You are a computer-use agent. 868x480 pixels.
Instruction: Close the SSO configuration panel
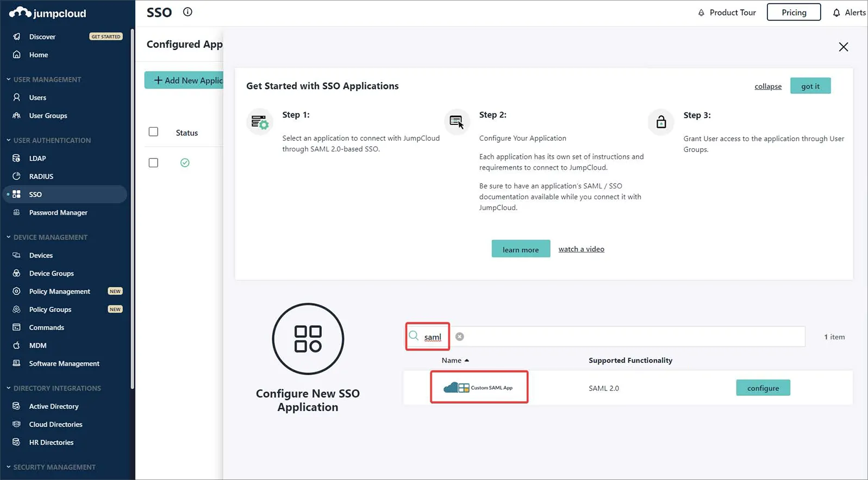[844, 47]
